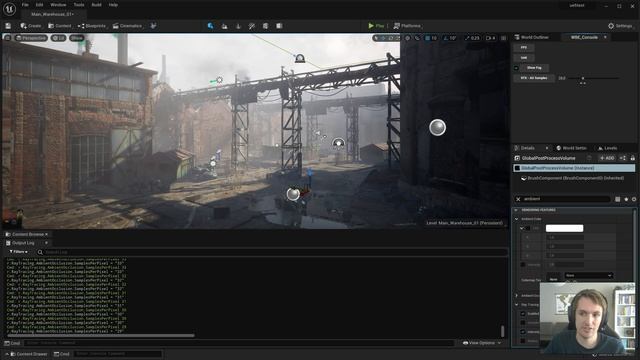Open the viewport Show dropdown

point(76,38)
